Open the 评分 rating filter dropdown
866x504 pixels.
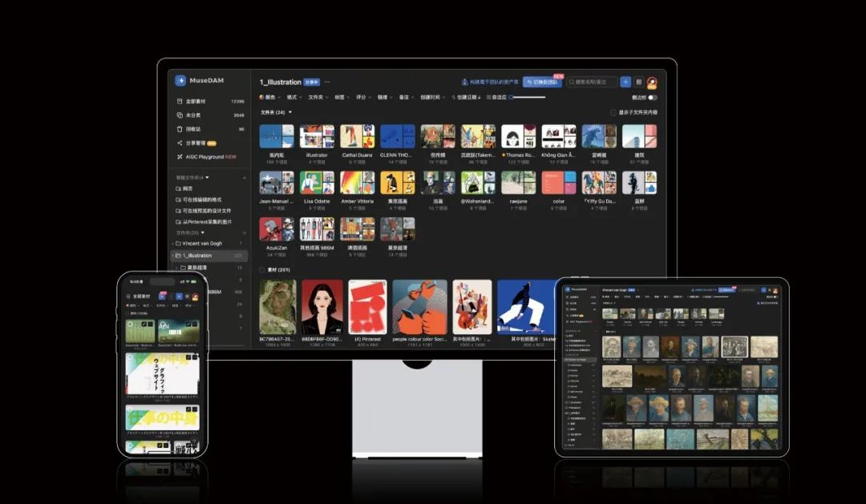point(363,97)
